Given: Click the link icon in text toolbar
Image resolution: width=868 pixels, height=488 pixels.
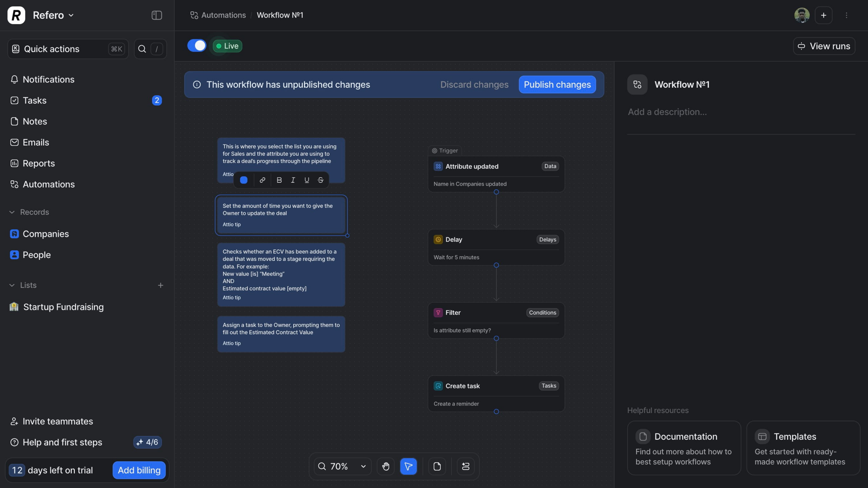Looking at the screenshot, I should pyautogui.click(x=262, y=180).
